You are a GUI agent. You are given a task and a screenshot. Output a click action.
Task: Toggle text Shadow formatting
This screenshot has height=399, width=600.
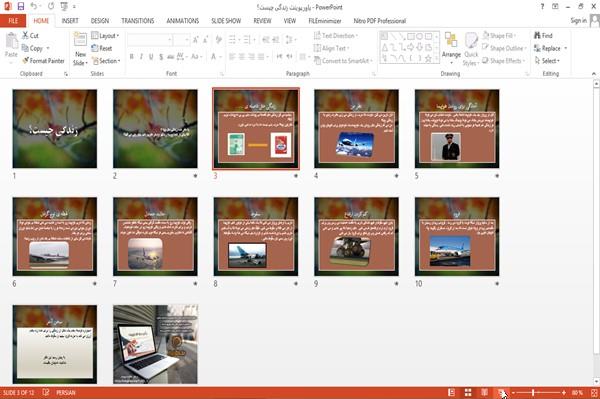point(161,57)
